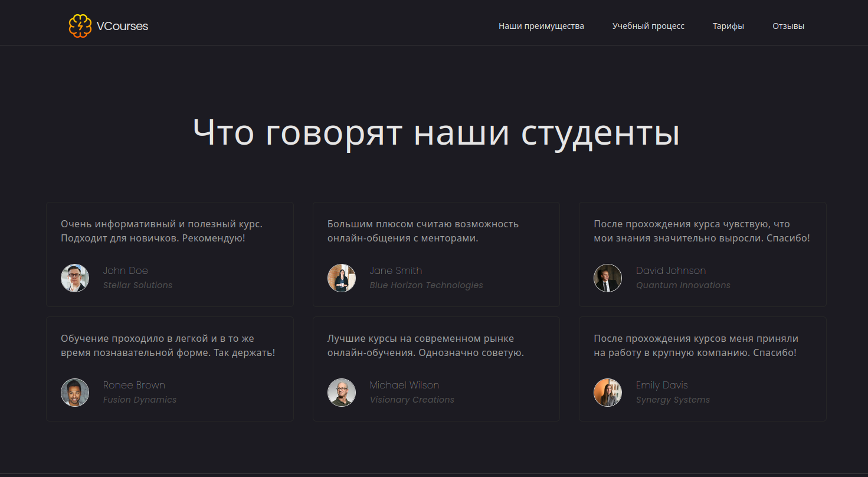868x477 pixels.
Task: Select the John Doe reviewer name
Action: [x=126, y=270]
